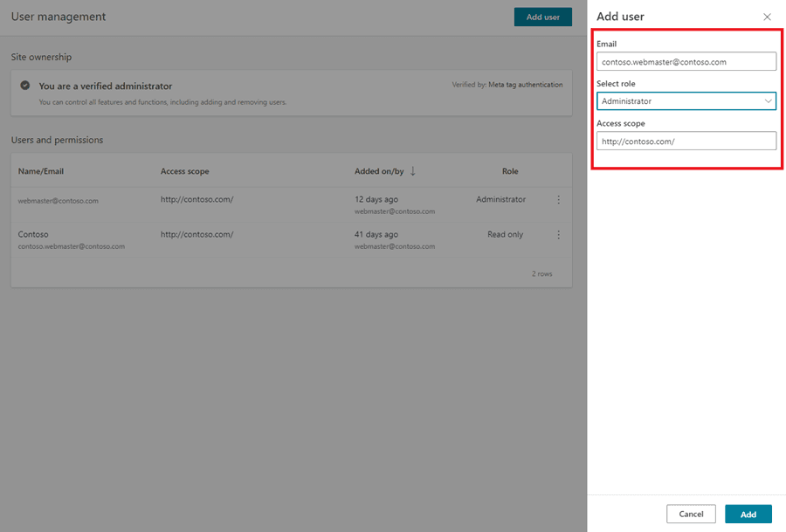
Task: Click the You are a verified administrator text
Action: [x=106, y=86]
